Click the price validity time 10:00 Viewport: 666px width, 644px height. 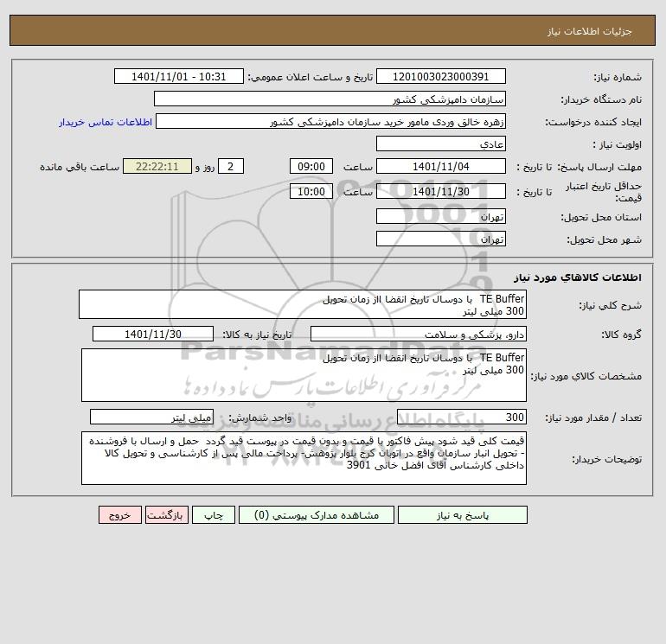(311, 191)
